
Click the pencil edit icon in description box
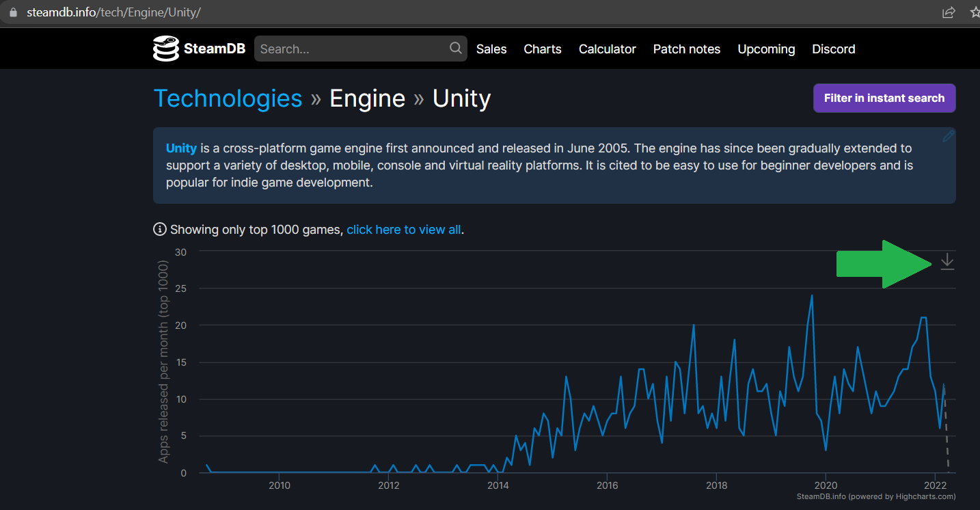(948, 136)
